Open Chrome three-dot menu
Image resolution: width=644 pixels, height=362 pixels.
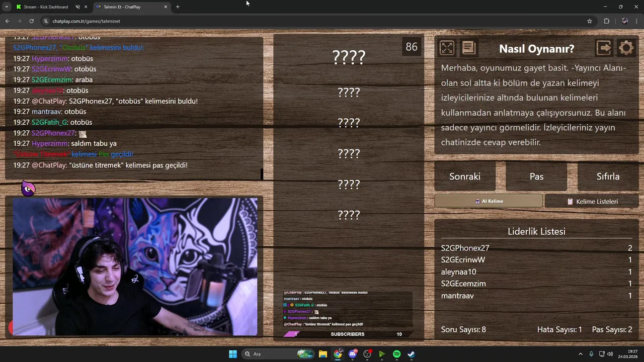click(x=637, y=21)
